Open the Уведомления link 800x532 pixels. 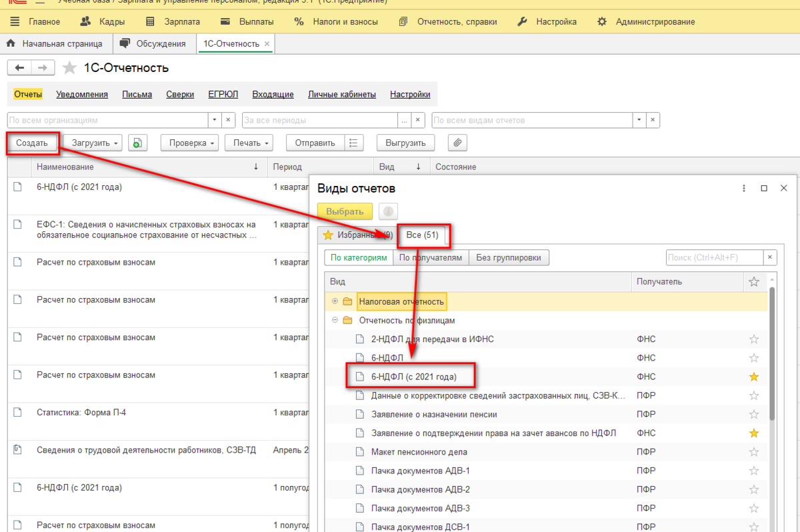click(82, 95)
